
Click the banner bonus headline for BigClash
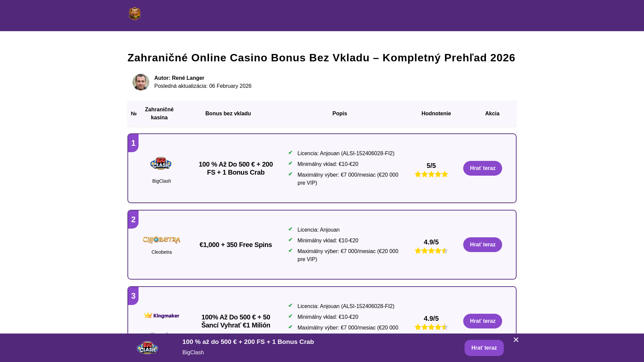pyautogui.click(x=248, y=342)
